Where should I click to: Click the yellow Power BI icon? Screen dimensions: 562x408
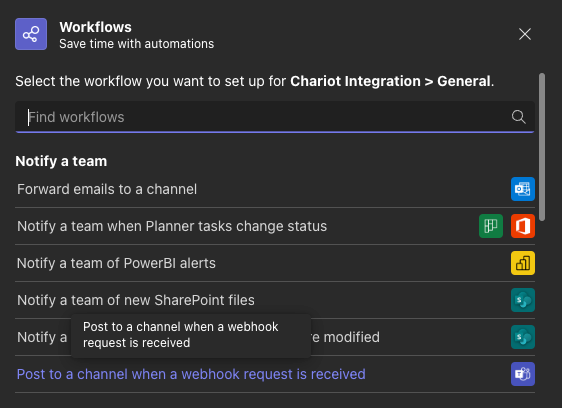pyautogui.click(x=523, y=263)
